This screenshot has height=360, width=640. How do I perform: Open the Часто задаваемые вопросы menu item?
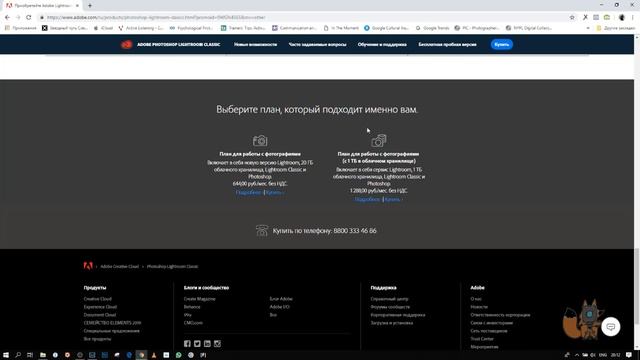[317, 44]
